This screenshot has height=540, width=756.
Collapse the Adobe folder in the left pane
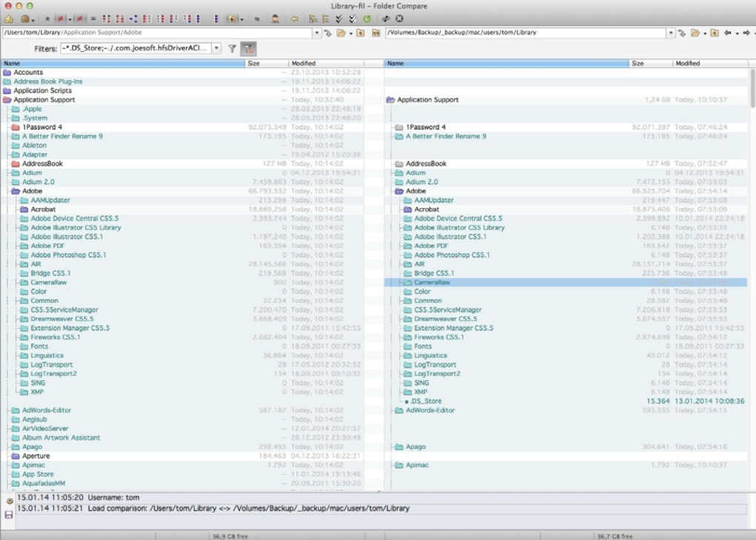15,191
